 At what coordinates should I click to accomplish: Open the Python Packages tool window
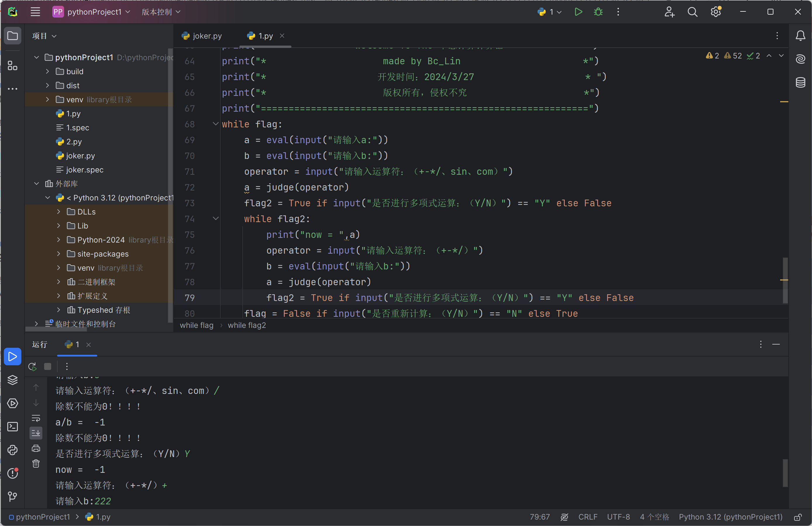coord(13,380)
